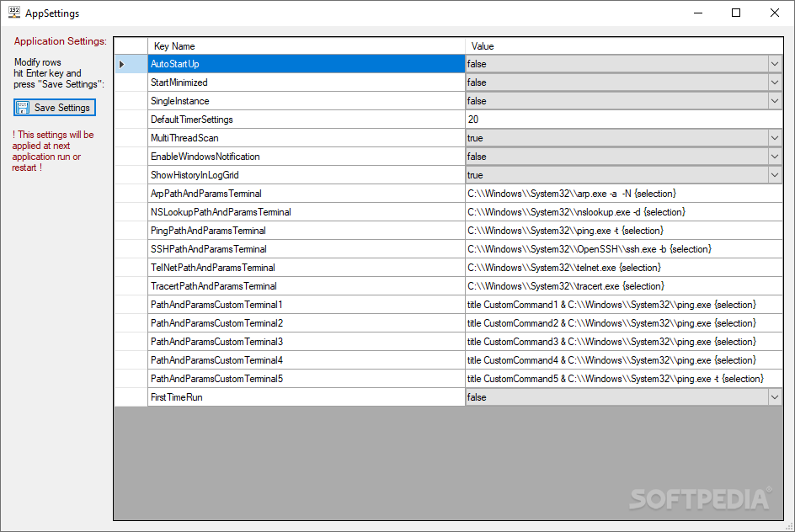Screen dimensions: 795x532
Task: Click the TelNetPathAndParamsTerminal value cell
Action: tap(624, 268)
